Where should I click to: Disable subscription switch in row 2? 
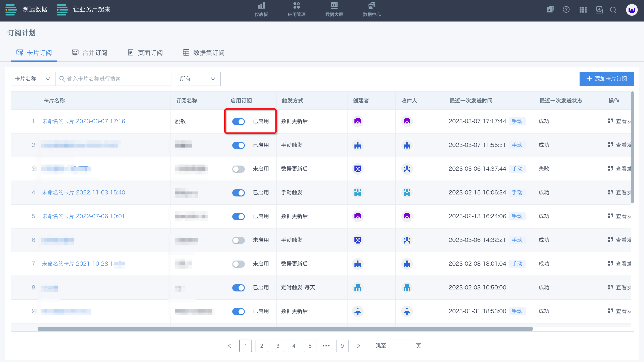pos(239,145)
